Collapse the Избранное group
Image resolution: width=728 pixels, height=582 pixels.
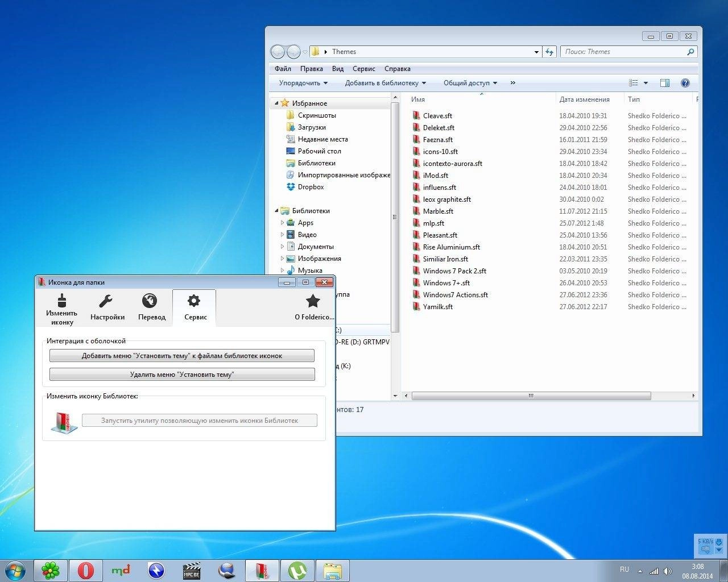coord(276,103)
